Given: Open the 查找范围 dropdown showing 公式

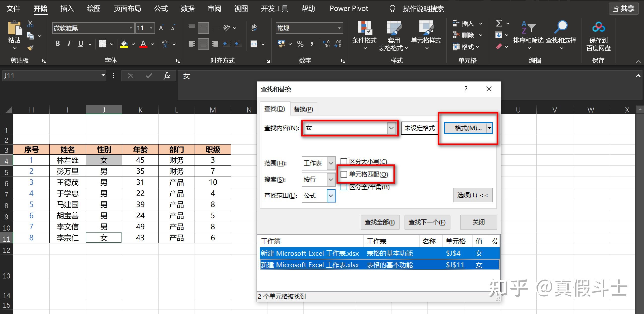Looking at the screenshot, I should (331, 195).
